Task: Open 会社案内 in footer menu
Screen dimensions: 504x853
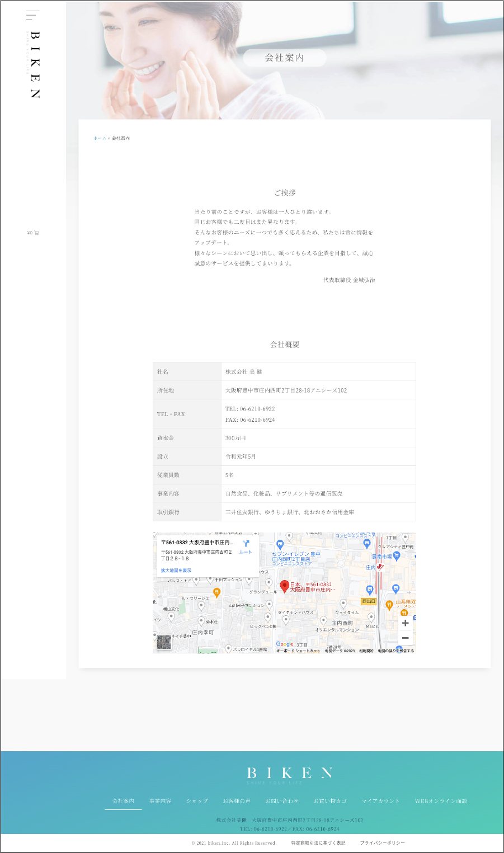Action: click(x=123, y=801)
